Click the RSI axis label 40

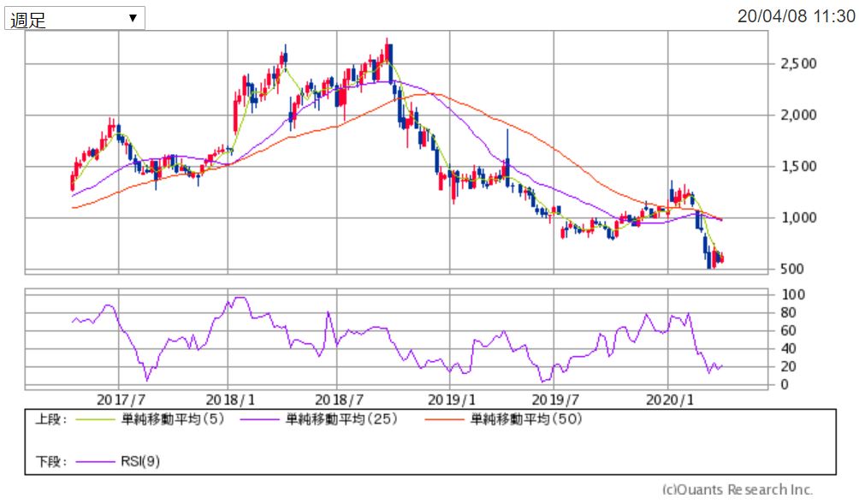788,349
